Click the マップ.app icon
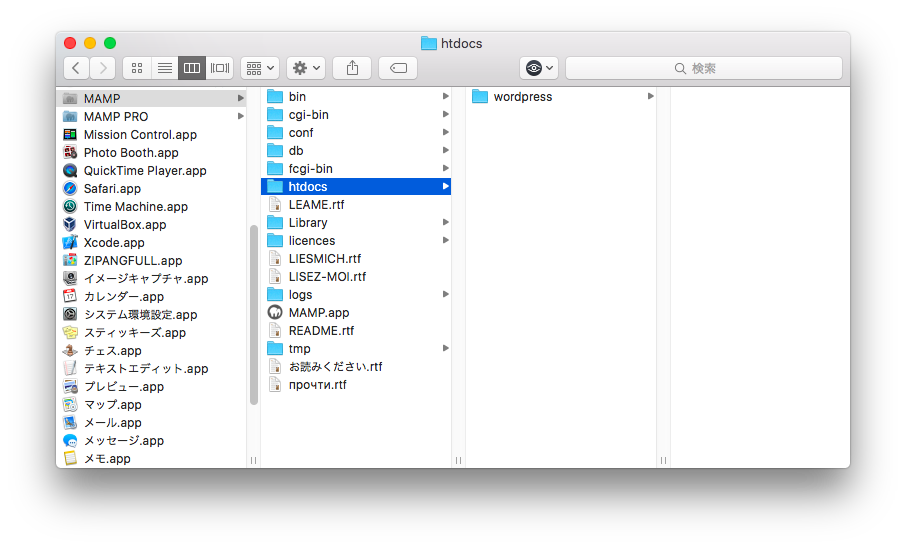This screenshot has height=548, width=906. click(x=70, y=404)
